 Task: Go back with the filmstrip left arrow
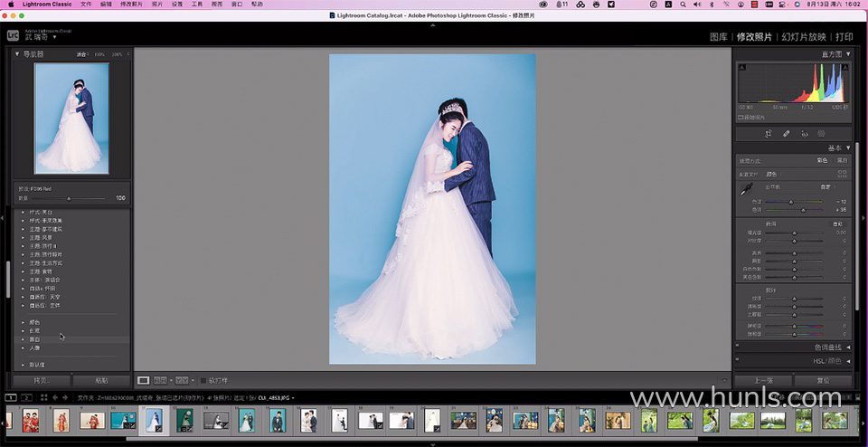click(54, 397)
